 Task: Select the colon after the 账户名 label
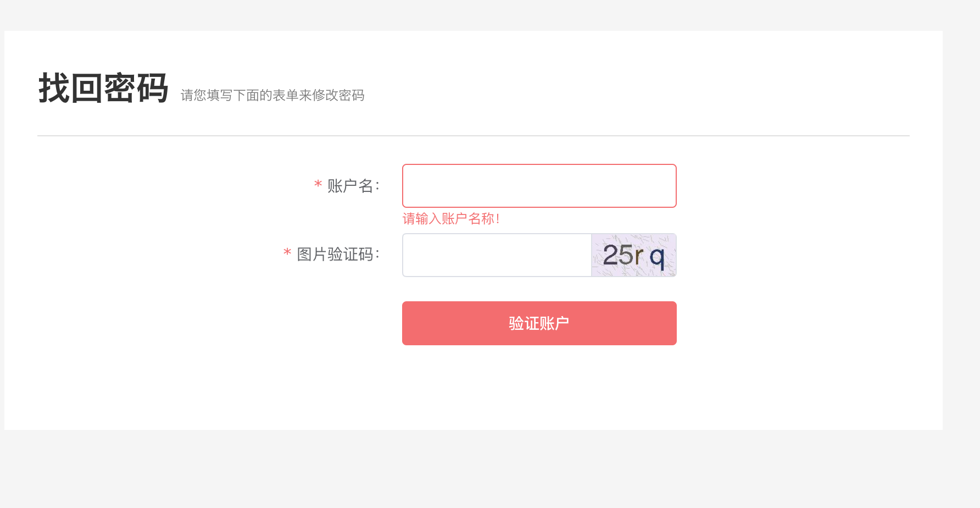pyautogui.click(x=377, y=186)
